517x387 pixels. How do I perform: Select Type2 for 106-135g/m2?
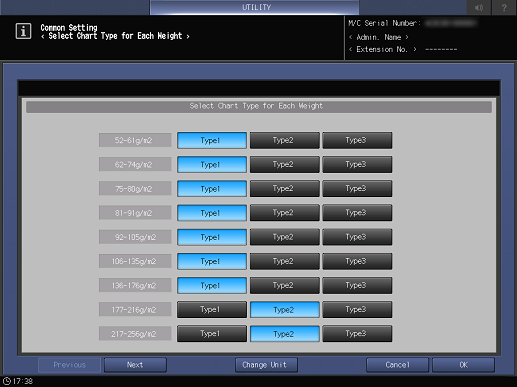click(285, 261)
